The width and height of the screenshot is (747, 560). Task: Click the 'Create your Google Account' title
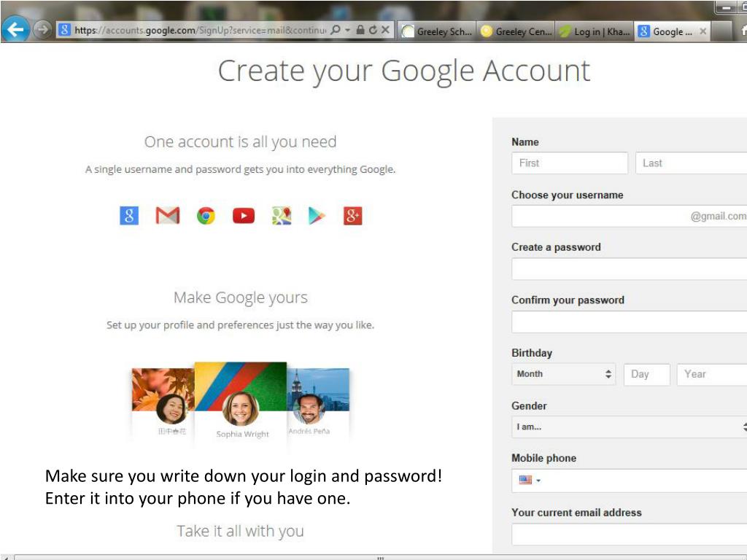[x=404, y=71]
